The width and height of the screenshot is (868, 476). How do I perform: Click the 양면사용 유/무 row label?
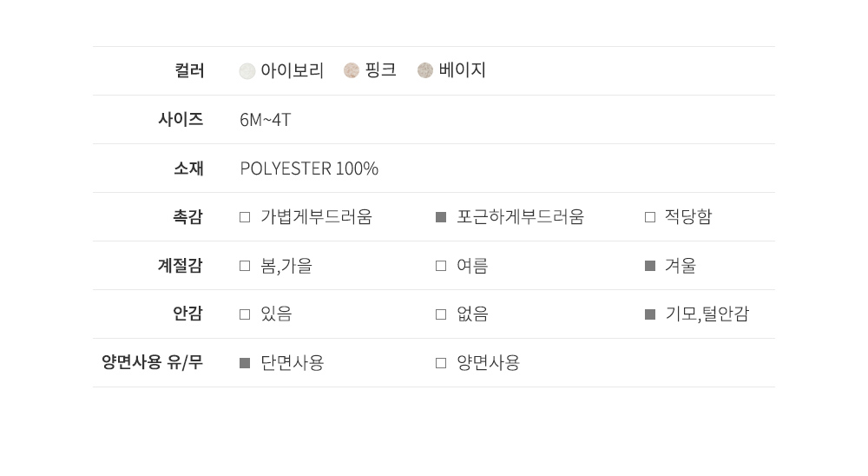(x=152, y=362)
